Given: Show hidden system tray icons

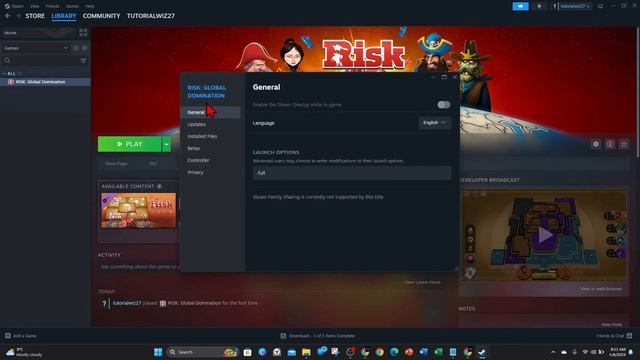Looking at the screenshot, I should click(x=553, y=352).
